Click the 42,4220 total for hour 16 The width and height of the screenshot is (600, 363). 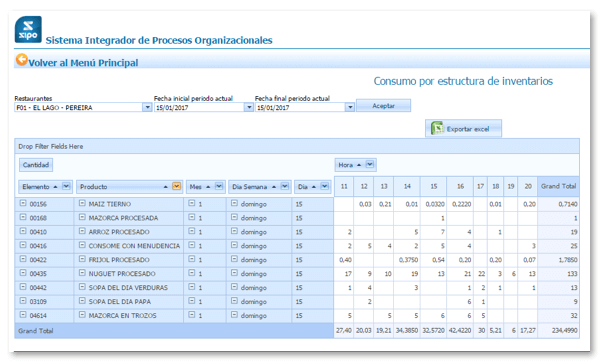click(460, 330)
